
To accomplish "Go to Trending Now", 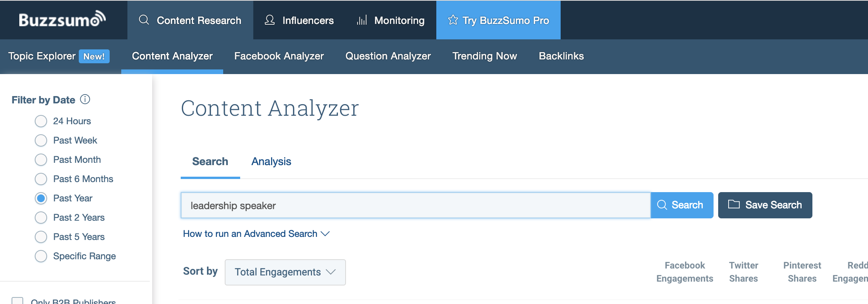I will [485, 56].
